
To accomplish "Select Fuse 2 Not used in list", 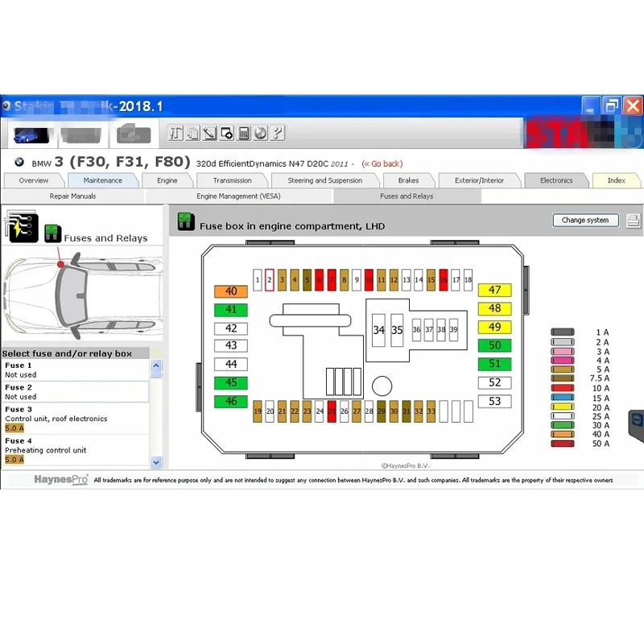I will tap(75, 392).
